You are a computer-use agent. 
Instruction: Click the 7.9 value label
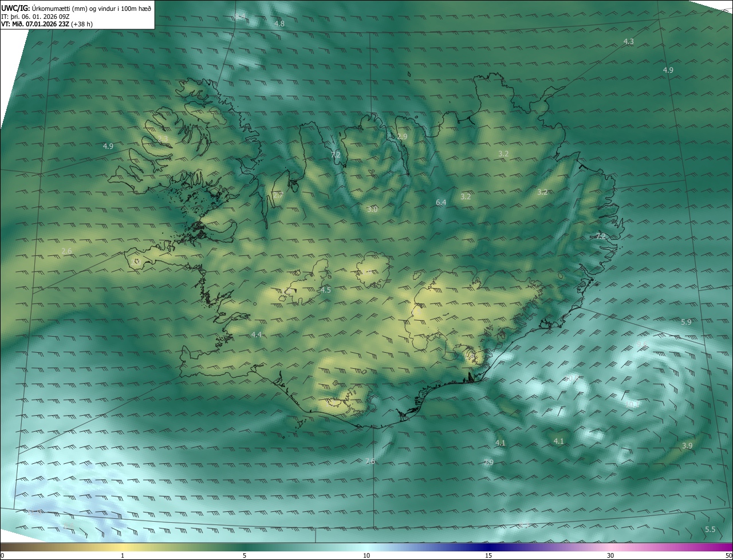(488, 462)
